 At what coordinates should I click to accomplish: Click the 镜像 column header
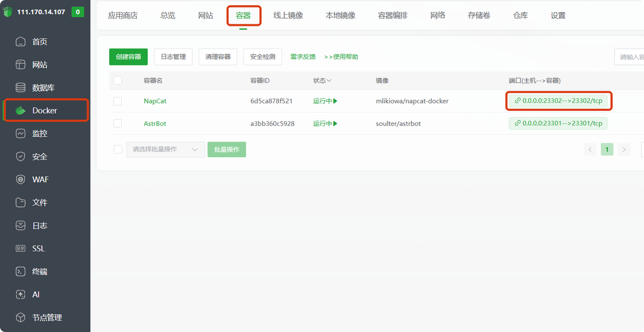[382, 80]
